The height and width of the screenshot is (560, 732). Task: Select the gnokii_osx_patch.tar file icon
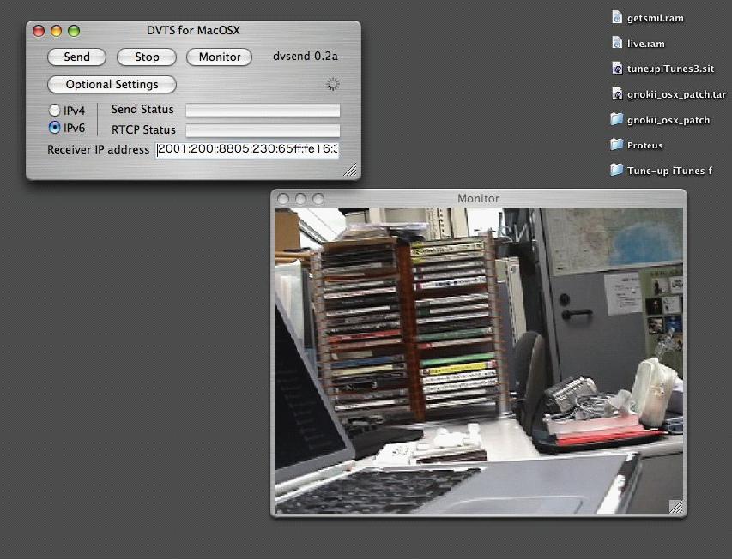[x=616, y=93]
